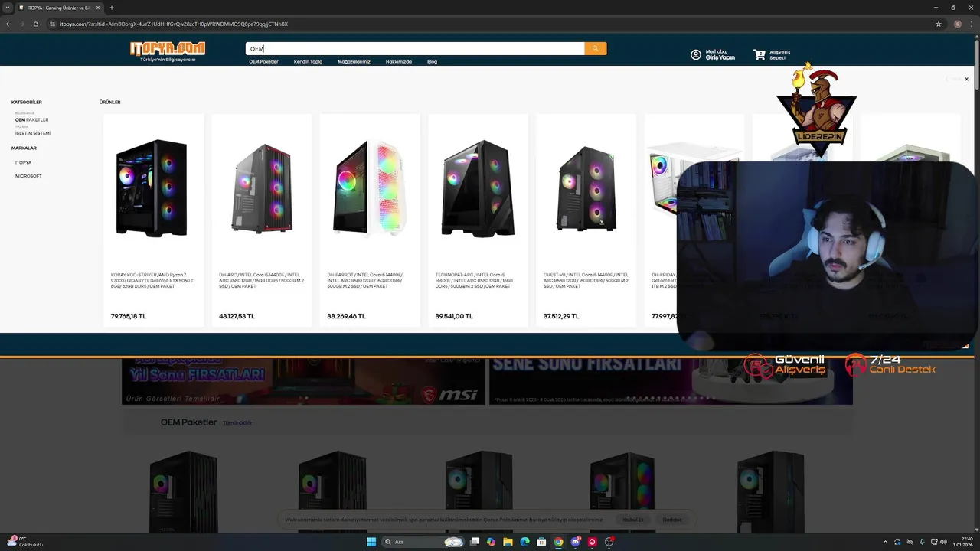Screen dimensions: 980x551
Task: Open a new browser tab with plus icon
Action: click(112, 8)
